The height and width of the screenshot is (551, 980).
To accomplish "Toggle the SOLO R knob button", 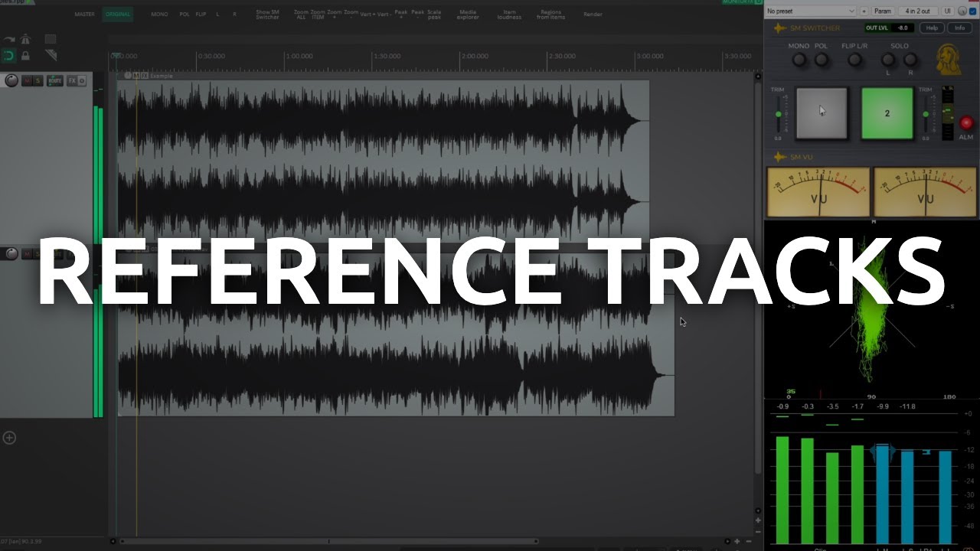I will [910, 59].
